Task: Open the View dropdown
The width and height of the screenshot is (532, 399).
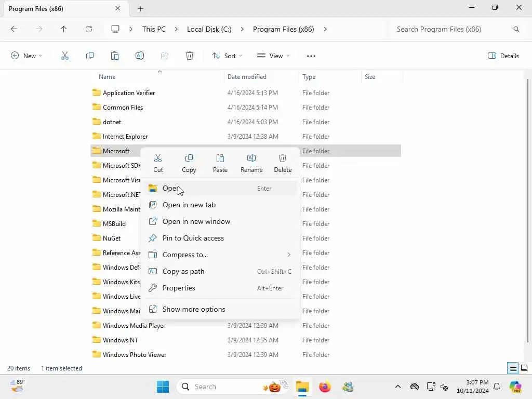Action: 273,56
